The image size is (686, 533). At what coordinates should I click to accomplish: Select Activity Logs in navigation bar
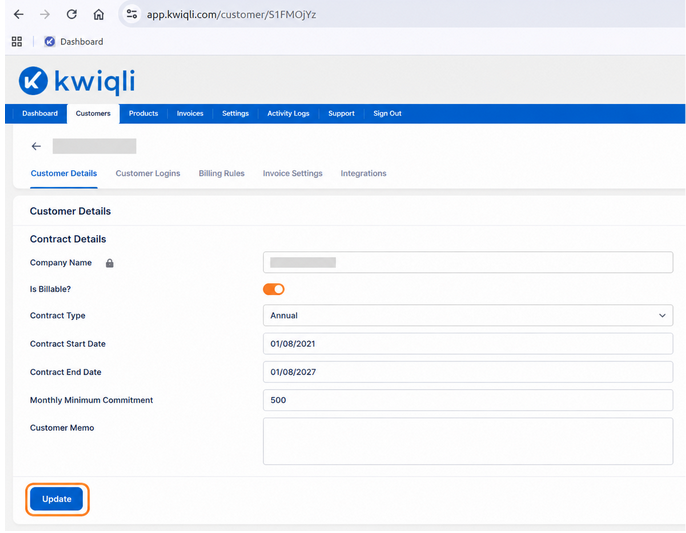coord(288,113)
